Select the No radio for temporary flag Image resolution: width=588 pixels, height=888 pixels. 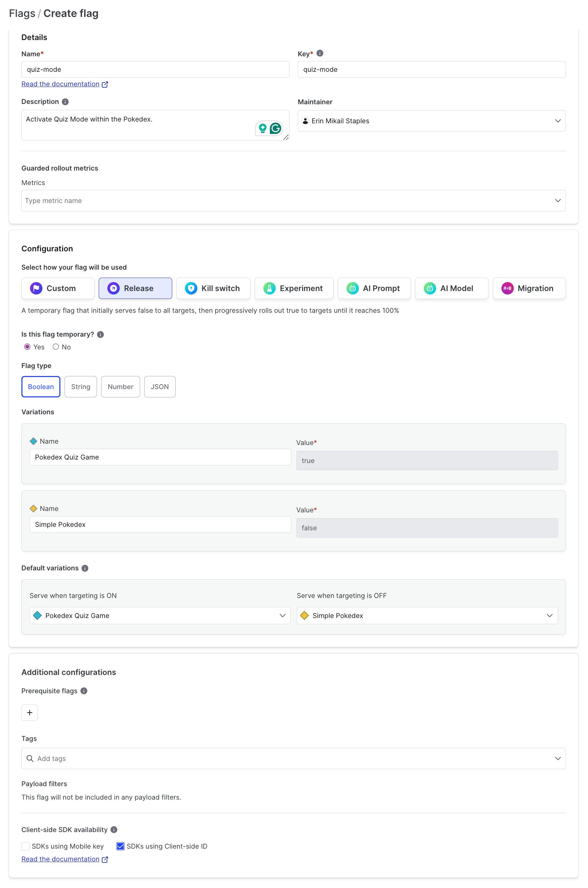(56, 347)
